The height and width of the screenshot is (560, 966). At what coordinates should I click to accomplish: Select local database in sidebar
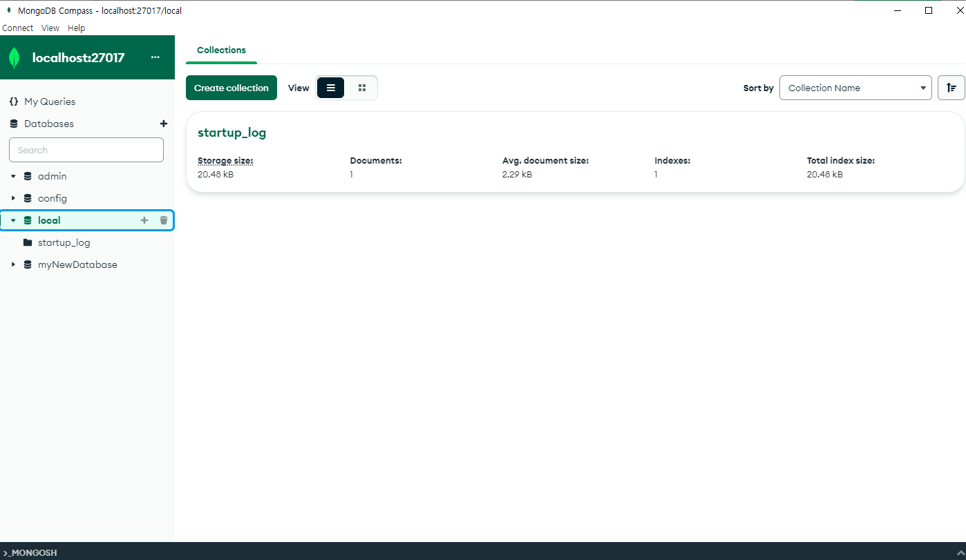[x=49, y=220]
